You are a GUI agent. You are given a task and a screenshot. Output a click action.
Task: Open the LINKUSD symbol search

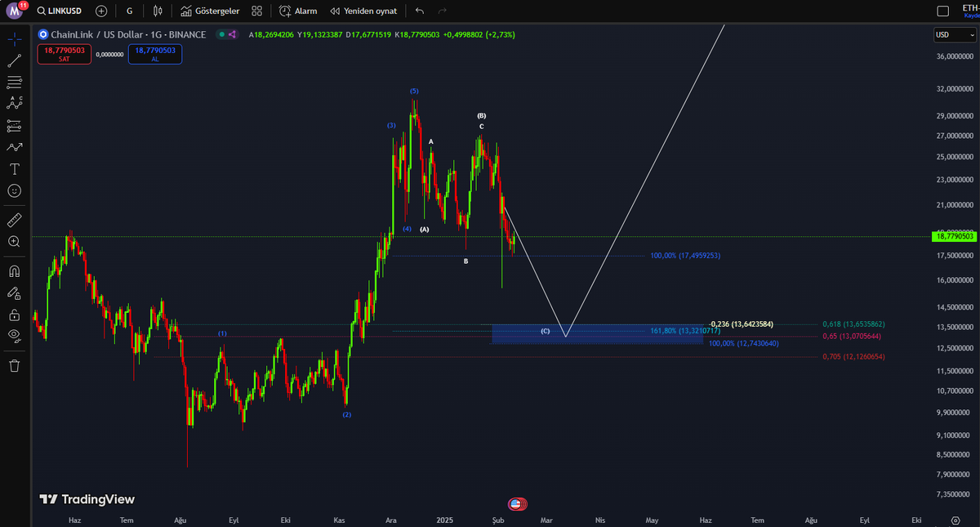click(x=60, y=11)
